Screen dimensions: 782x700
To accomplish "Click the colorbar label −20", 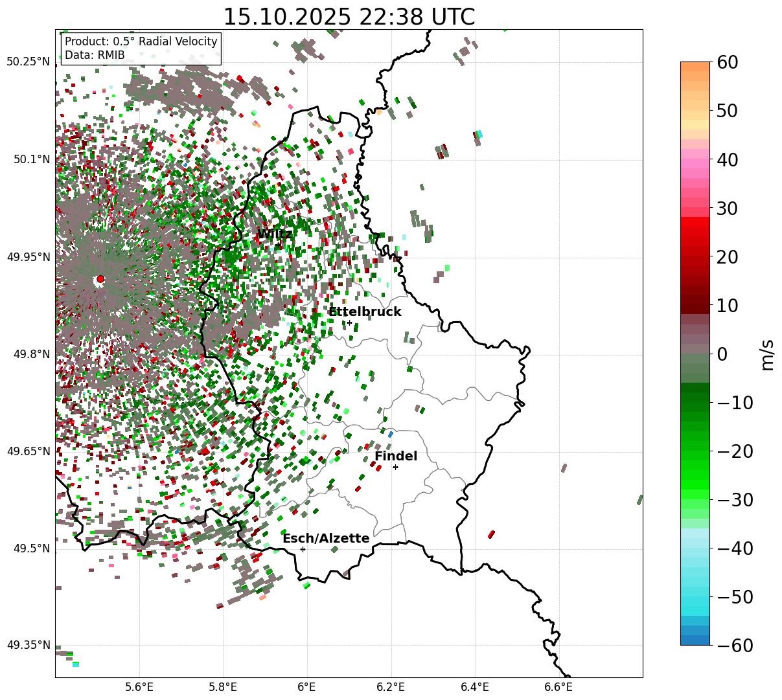I will [735, 451].
